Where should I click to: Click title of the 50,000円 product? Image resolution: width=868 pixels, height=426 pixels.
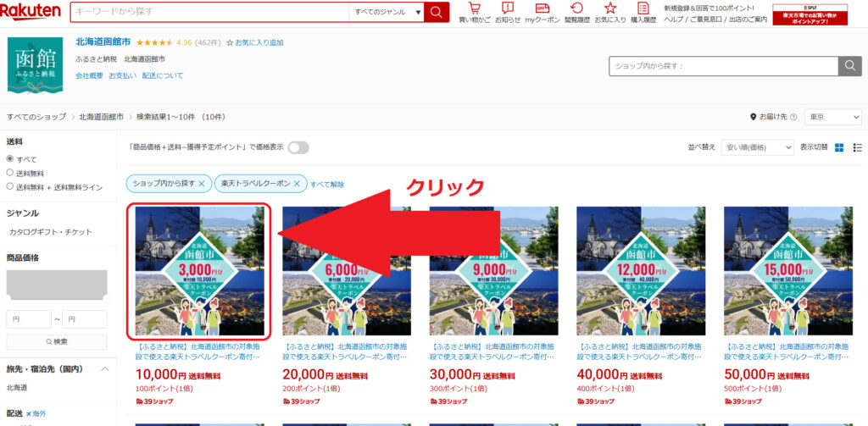pos(787,351)
